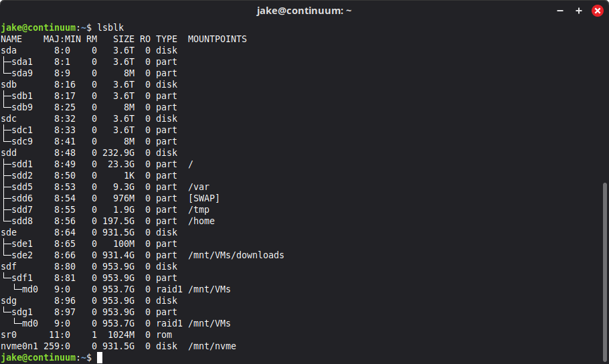Click the /mnt/nvme mount path
Screen dimensions: 609x364
(x=212, y=346)
